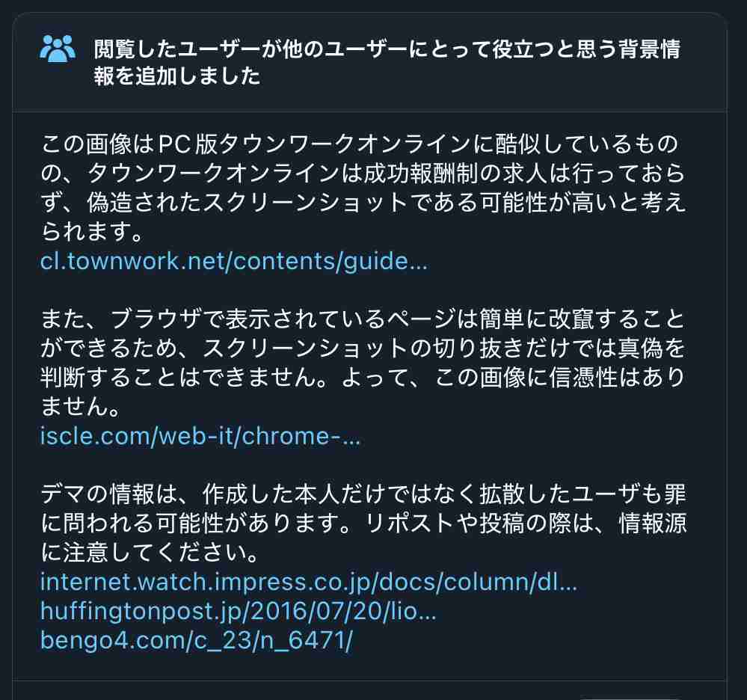Open the huffingtonpost.jp 2016 article link

pos(239,611)
